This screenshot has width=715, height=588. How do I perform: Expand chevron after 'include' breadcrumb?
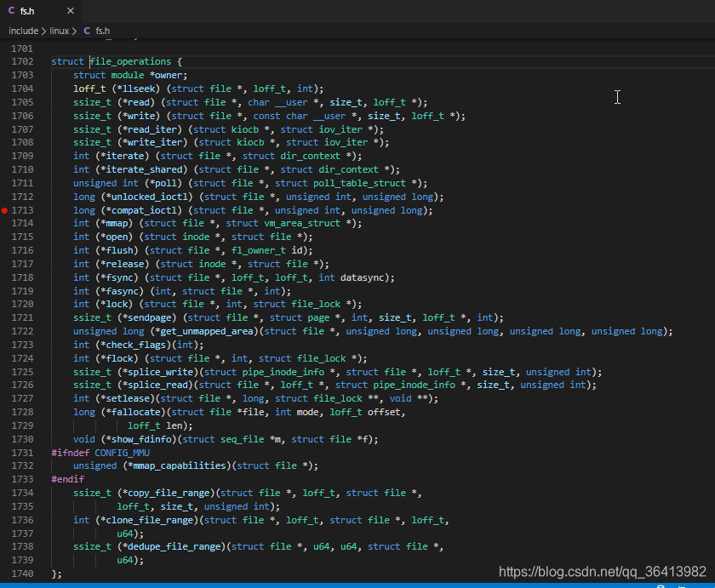click(x=43, y=31)
